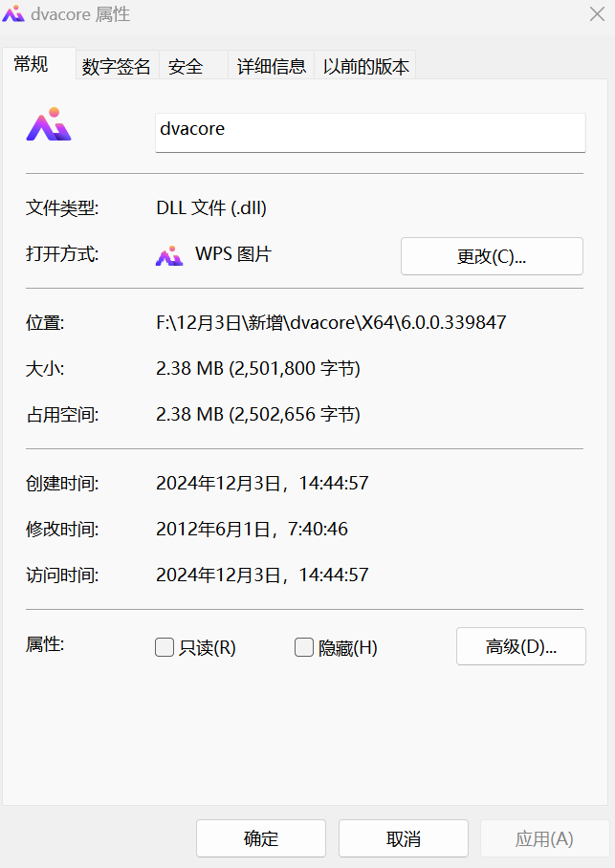Click the 访问时间 value 2024年12月3日, 14:44:57
The image size is (615, 868).
click(x=262, y=575)
